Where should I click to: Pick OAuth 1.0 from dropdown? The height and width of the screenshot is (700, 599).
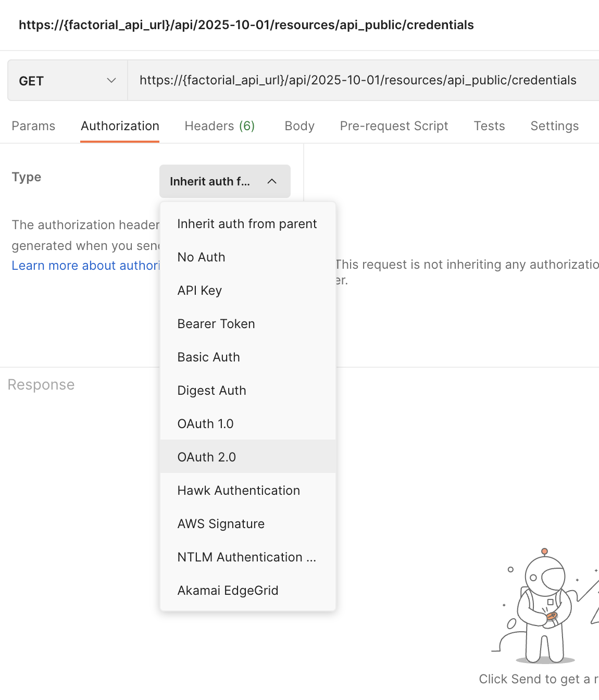click(x=248, y=424)
